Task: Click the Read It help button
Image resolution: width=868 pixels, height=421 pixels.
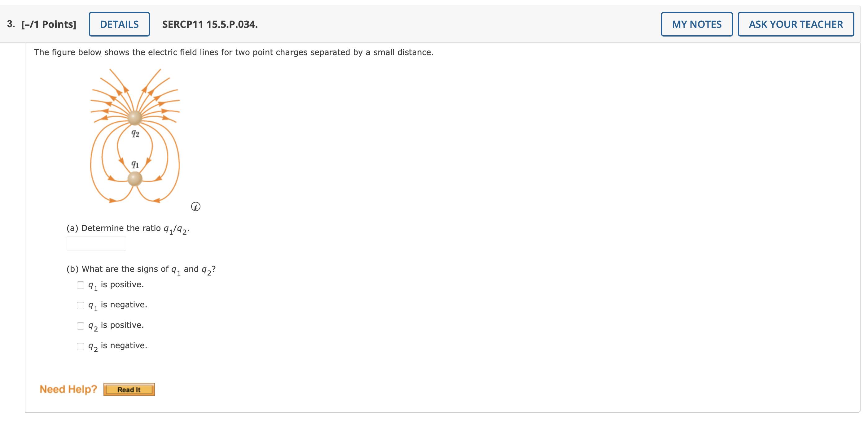Action: pos(129,389)
